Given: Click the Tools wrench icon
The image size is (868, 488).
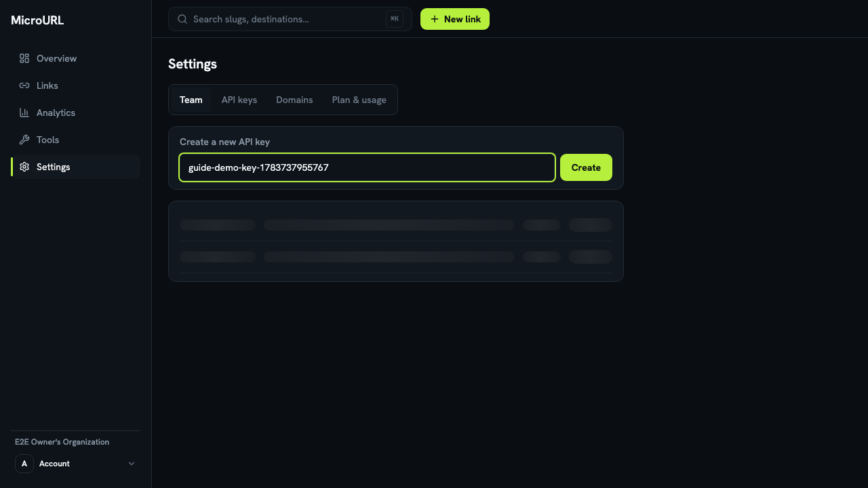Looking at the screenshot, I should click(x=24, y=140).
